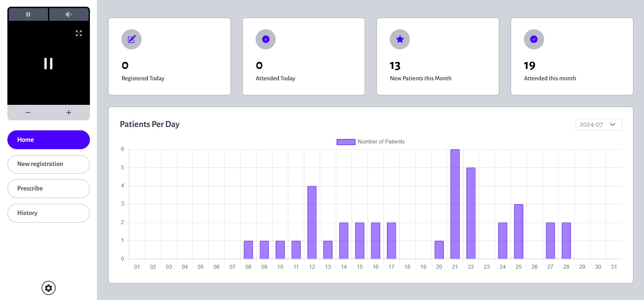Click the minus zoom-out button under video
Screen dimensions: 644x300
[28, 113]
